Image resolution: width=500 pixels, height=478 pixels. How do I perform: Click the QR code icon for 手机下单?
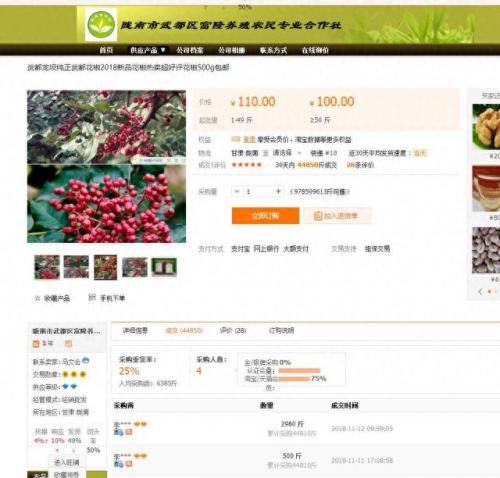click(x=92, y=297)
